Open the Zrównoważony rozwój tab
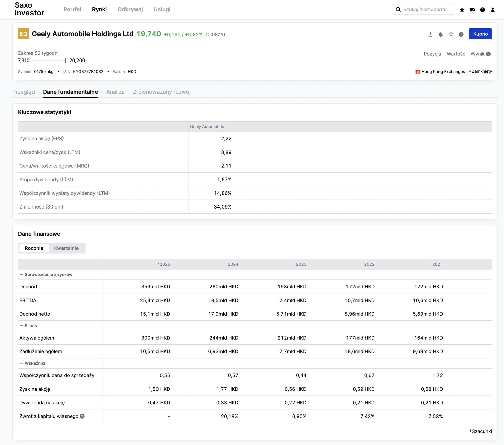 pos(162,92)
